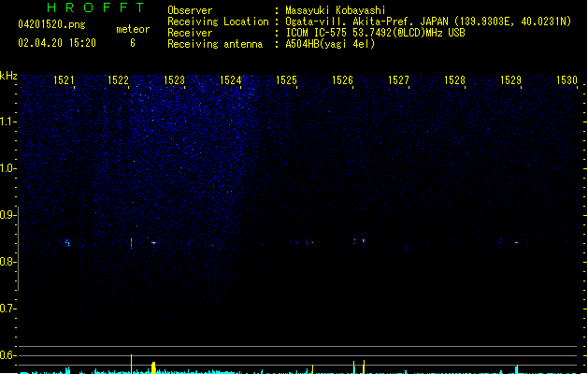Screen dimensions: 588x374
Task: Click the 1.0 kHz frequency tick label
Action: point(7,168)
